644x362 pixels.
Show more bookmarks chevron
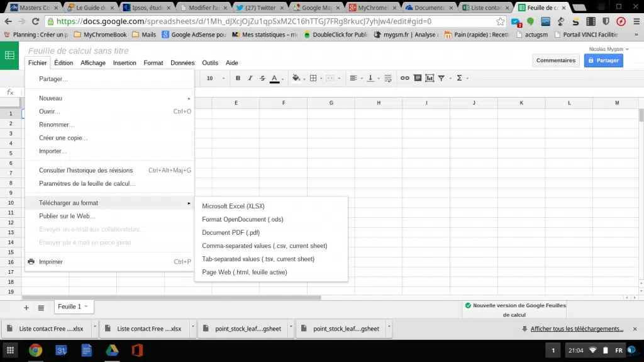tap(636, 35)
